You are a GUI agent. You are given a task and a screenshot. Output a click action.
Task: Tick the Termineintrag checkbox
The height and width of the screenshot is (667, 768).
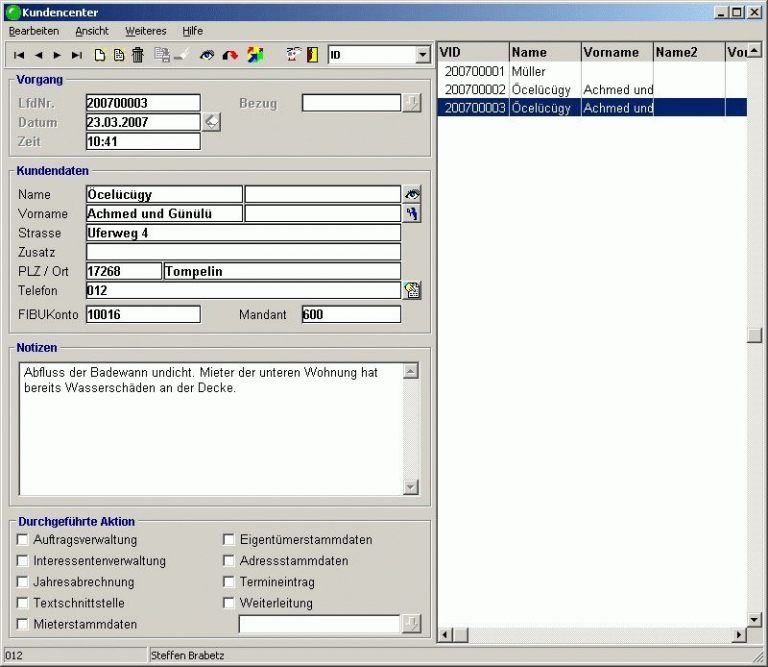click(x=229, y=582)
